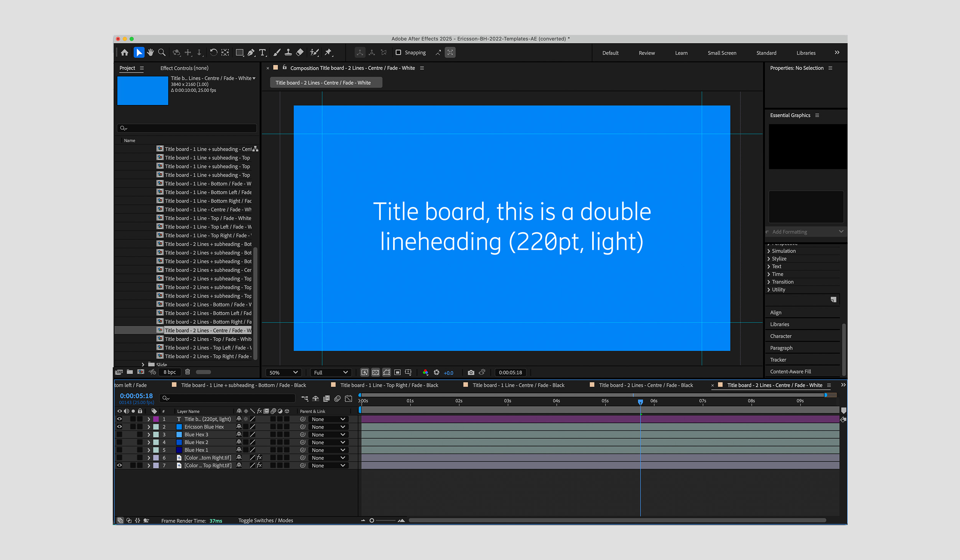Select the Roto Brush tool
Viewport: 960px width, 560px height.
pyautogui.click(x=315, y=53)
